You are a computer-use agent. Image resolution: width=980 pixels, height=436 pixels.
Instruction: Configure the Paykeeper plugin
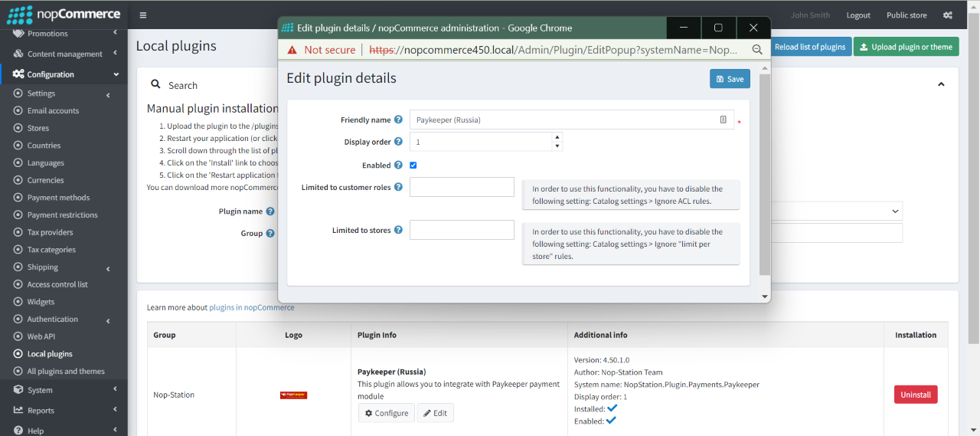387,413
